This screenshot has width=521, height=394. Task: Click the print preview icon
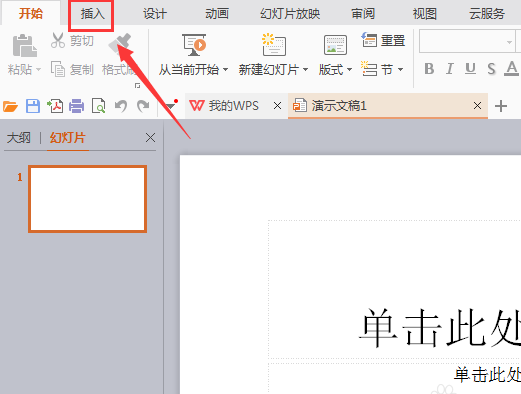[x=99, y=106]
